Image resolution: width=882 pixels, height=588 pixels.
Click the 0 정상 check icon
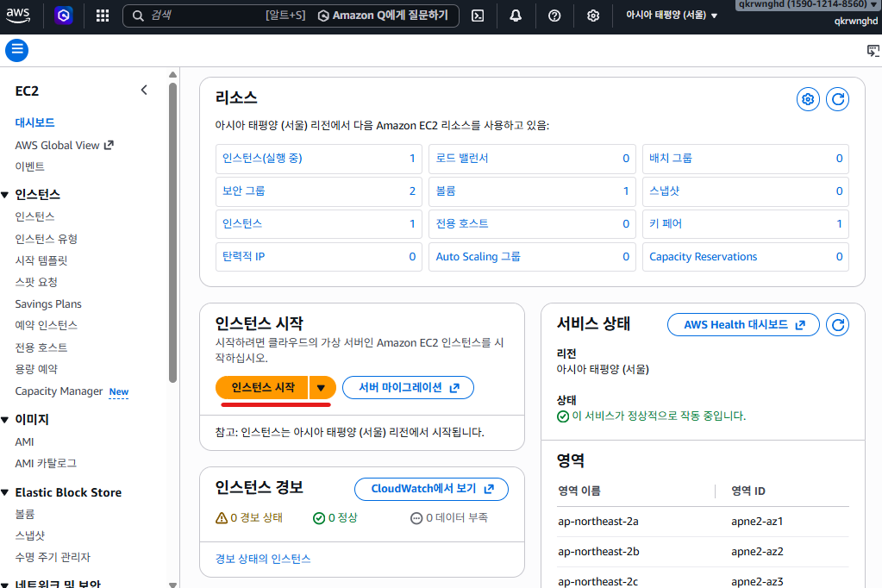319,517
